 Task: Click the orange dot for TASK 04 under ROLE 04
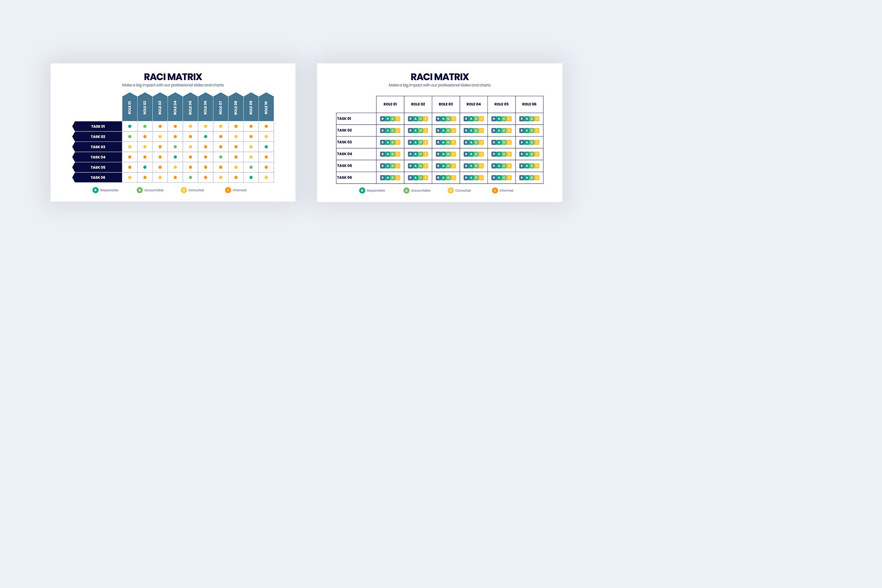click(x=175, y=157)
